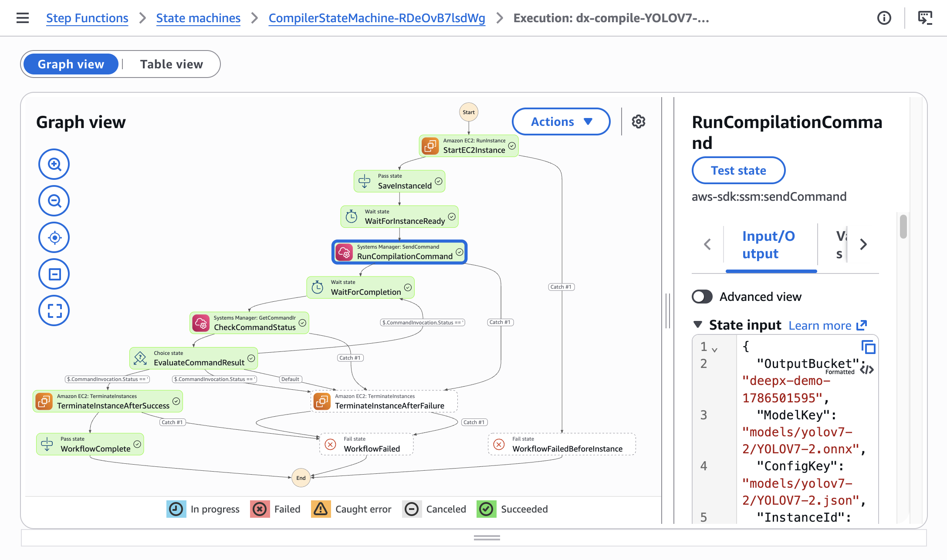Go to State machines breadcrumb
Viewport: 947px width, 560px height.
[198, 18]
